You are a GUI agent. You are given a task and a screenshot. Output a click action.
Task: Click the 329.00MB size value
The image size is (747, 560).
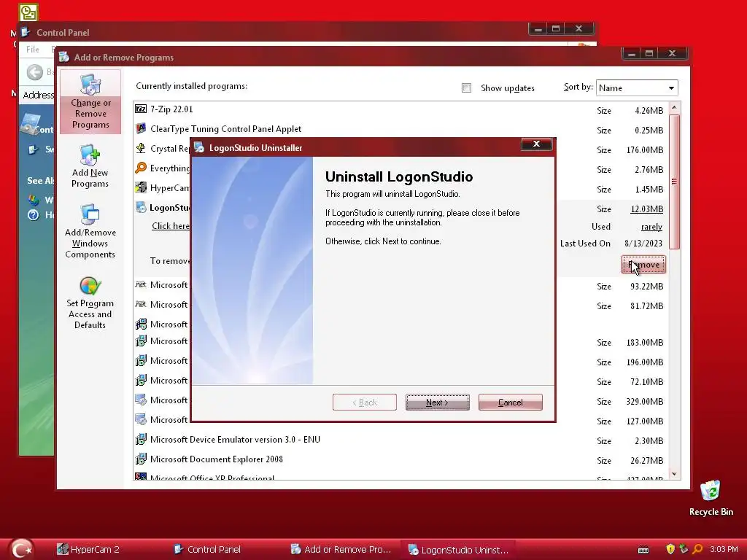click(645, 402)
